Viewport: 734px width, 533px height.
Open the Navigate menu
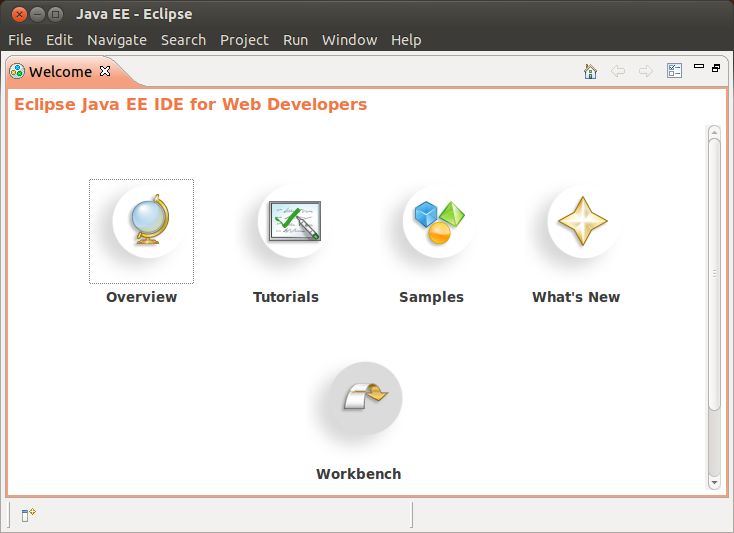(117, 40)
